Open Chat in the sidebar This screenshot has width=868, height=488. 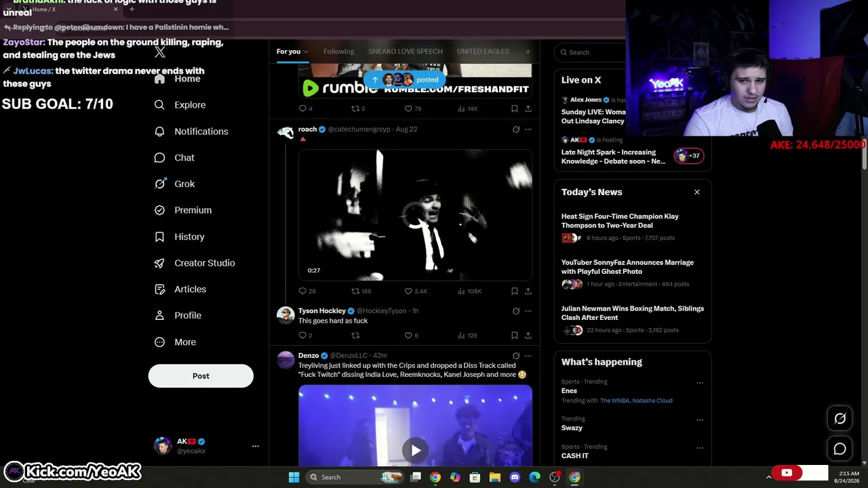[175, 158]
